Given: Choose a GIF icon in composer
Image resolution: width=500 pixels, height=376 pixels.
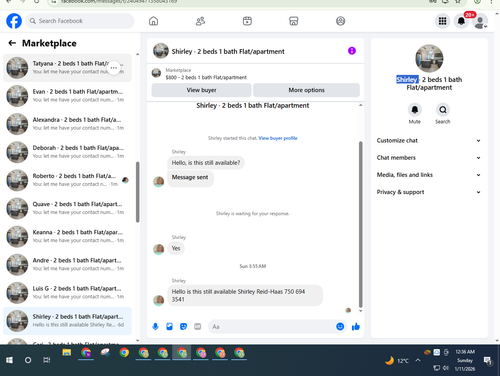Looking at the screenshot, I should point(198,327).
